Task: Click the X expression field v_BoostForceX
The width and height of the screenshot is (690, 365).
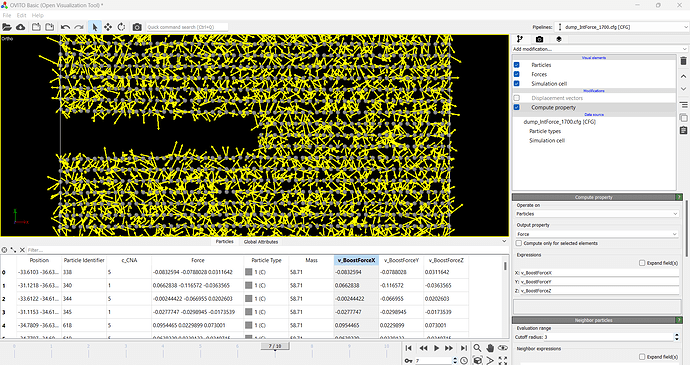Action: [x=599, y=273]
